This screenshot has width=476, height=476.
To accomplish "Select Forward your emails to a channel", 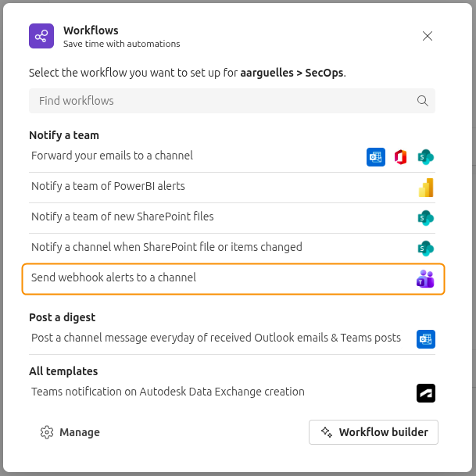I will coord(113,156).
